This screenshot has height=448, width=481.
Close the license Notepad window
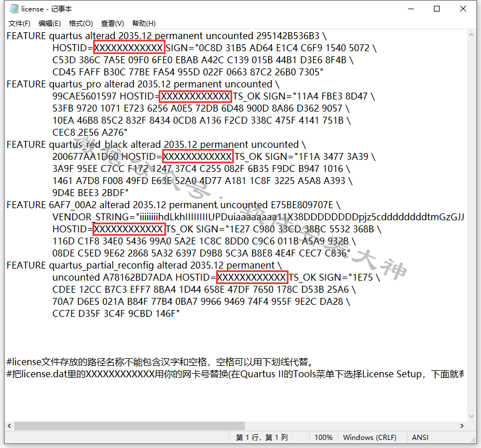463,9
